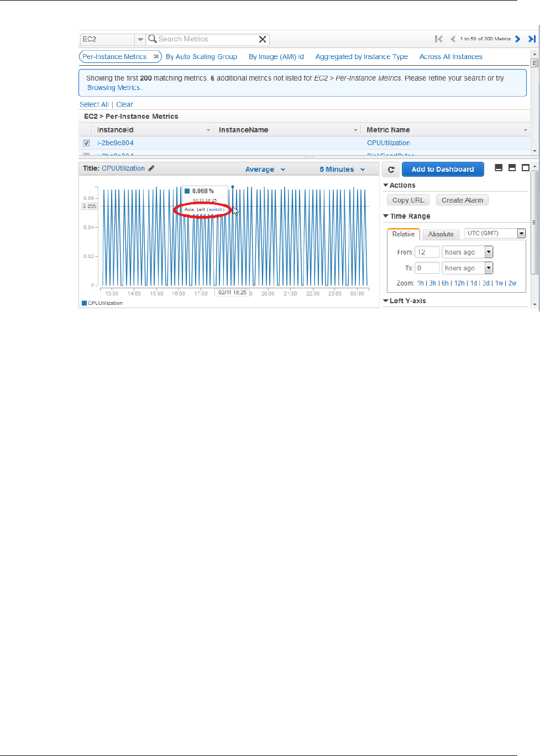Image resolution: width=540 pixels, height=756 pixels.
Task: Jump to the last page of metrics
Action: pyautogui.click(x=532, y=39)
